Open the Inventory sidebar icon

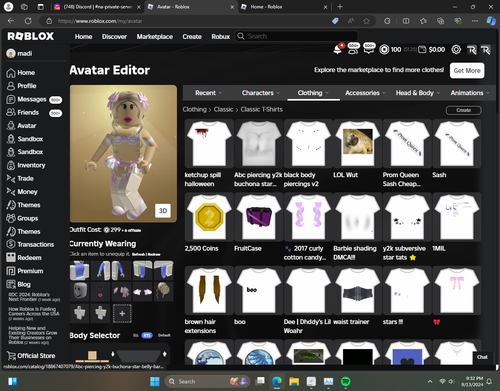[11, 165]
